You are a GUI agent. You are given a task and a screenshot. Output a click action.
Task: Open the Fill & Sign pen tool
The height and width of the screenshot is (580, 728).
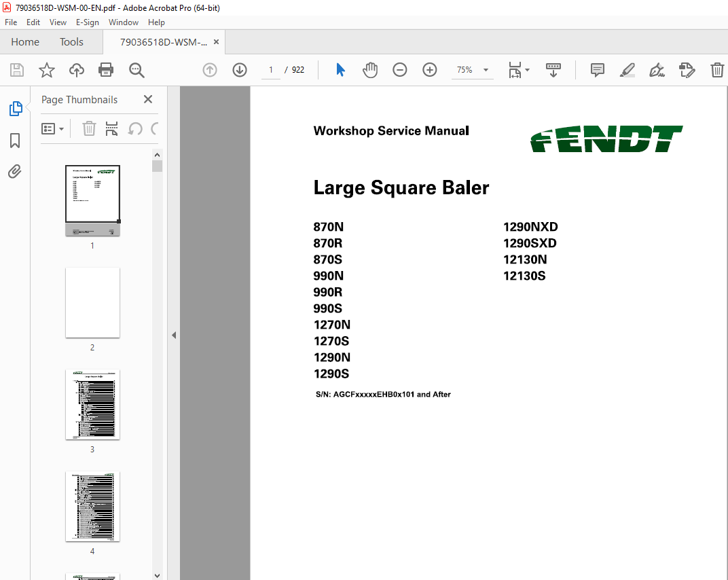[657, 70]
